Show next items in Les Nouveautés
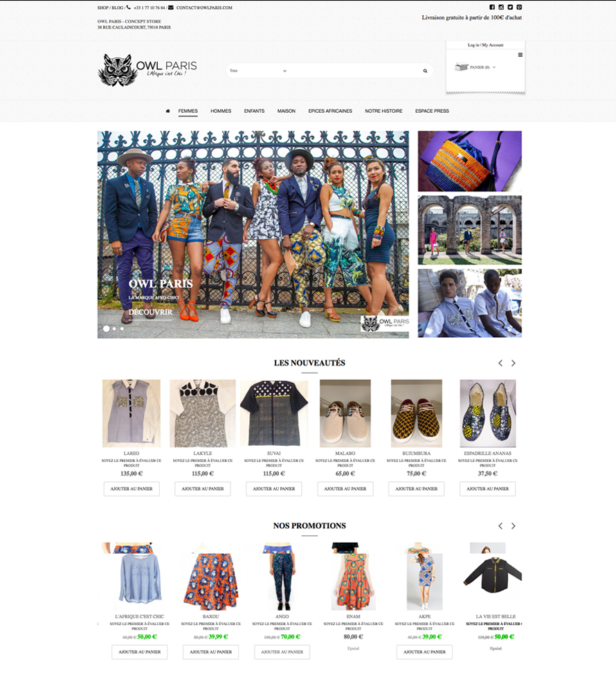This screenshot has width=616, height=675. (x=513, y=363)
